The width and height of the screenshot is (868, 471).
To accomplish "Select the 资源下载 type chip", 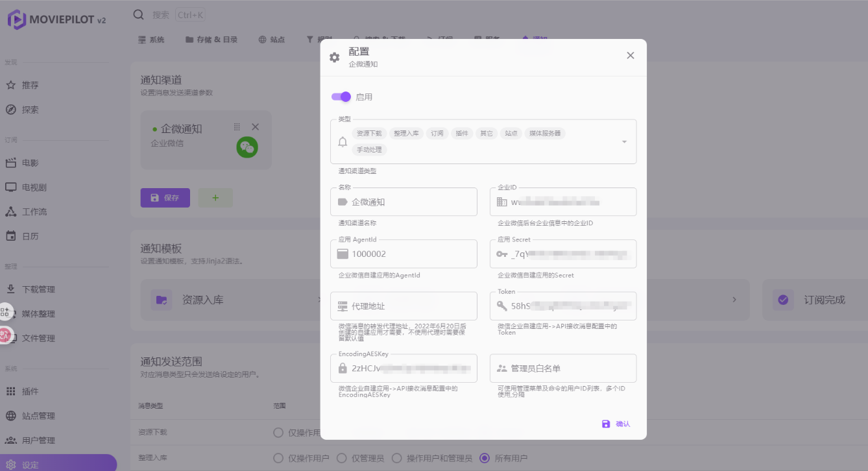I will (370, 134).
